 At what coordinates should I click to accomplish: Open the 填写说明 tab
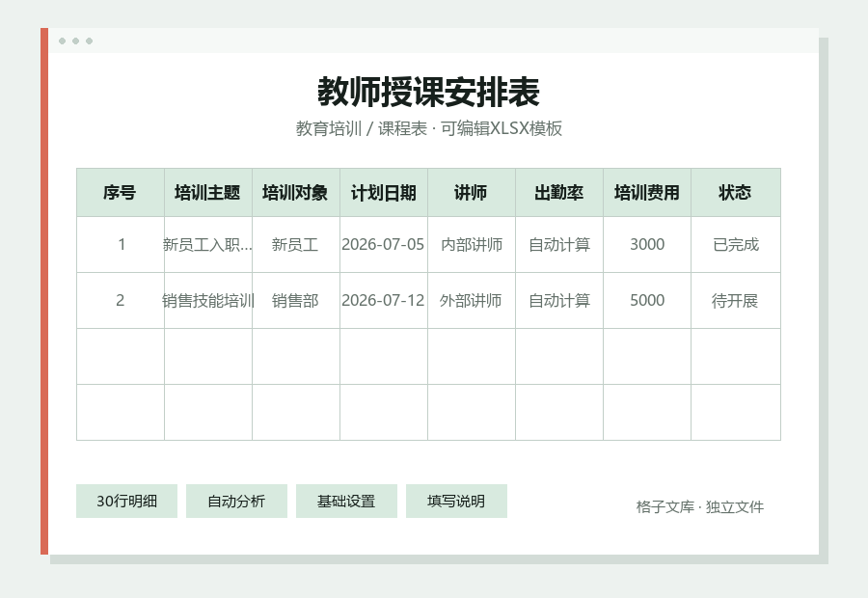(x=456, y=502)
